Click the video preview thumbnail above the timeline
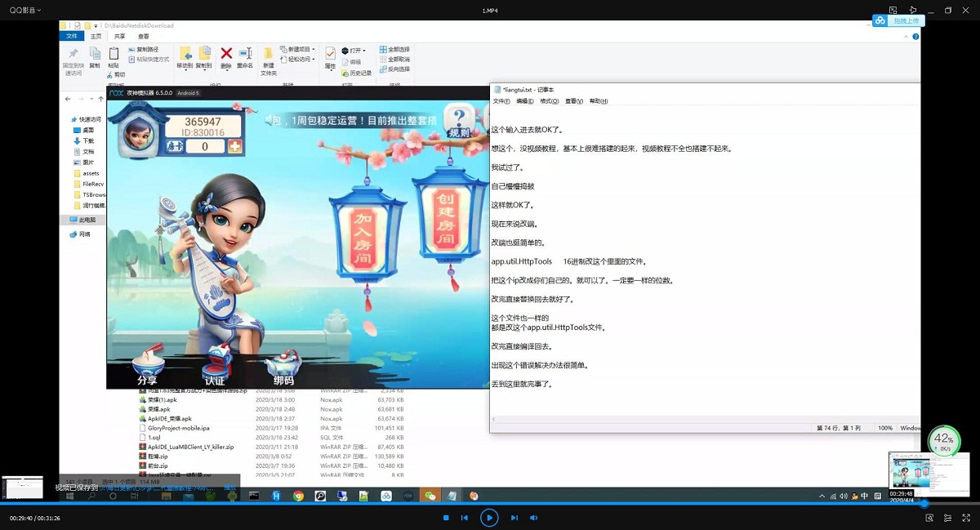This screenshot has height=530, width=980. coord(929,474)
